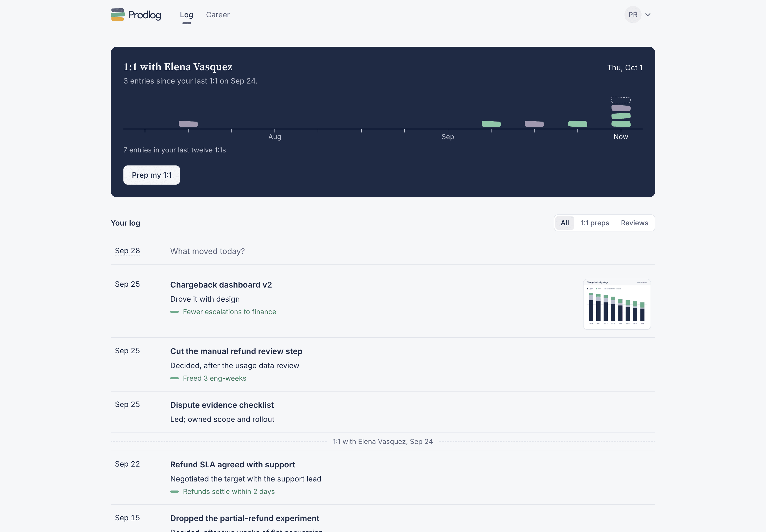Click the purple July timeline marker
This screenshot has width=766, height=532.
(x=188, y=124)
